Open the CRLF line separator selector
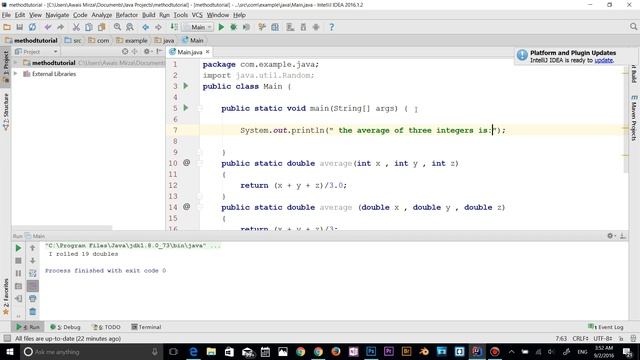The image size is (640, 360). [x=580, y=339]
